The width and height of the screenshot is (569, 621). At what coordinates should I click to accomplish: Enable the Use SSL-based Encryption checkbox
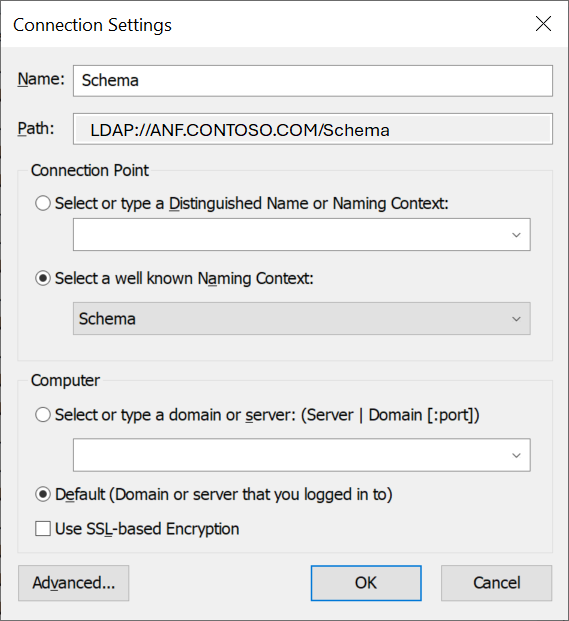click(43, 529)
